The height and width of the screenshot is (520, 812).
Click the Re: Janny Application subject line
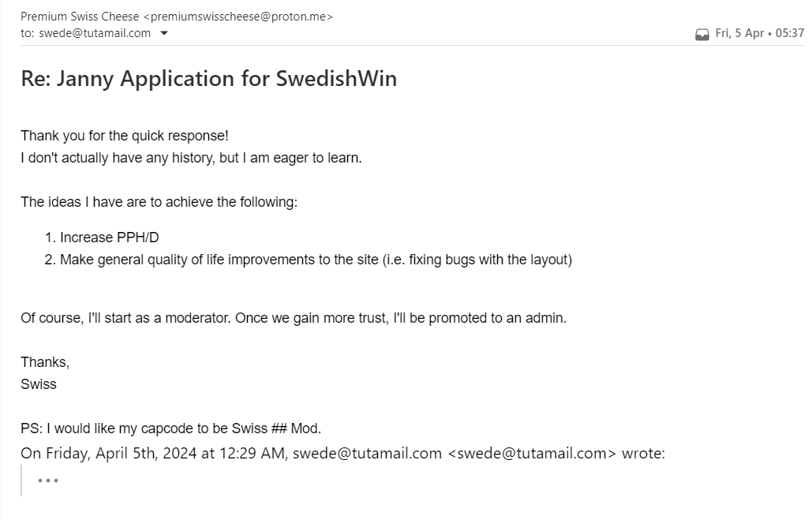click(x=208, y=79)
